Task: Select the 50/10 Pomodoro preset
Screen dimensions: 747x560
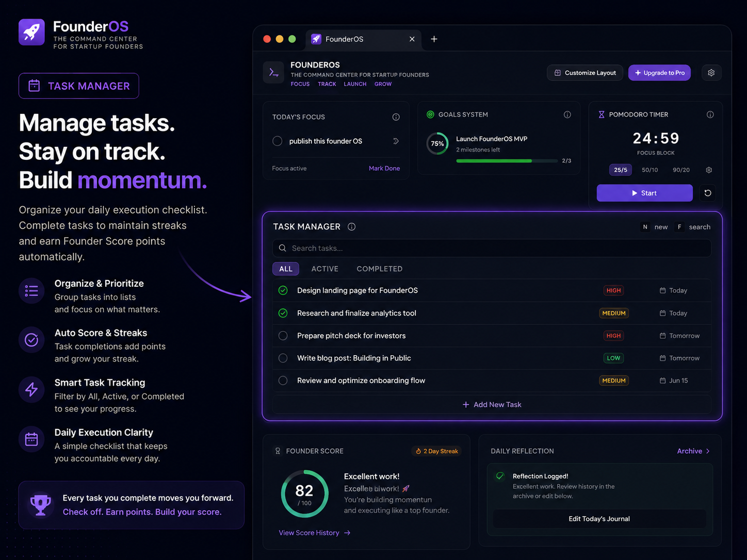Action: click(x=649, y=170)
